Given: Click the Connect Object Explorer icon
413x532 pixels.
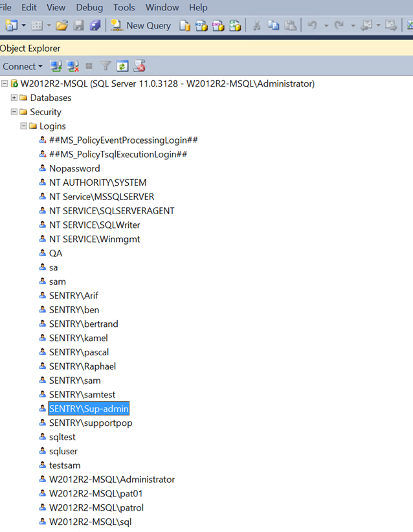Looking at the screenshot, I should [x=56, y=66].
